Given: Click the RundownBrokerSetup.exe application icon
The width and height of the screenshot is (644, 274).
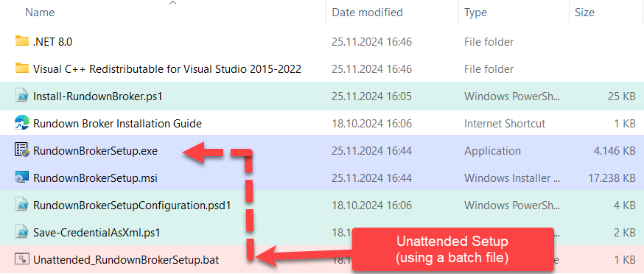Looking at the screenshot, I should pos(21,150).
